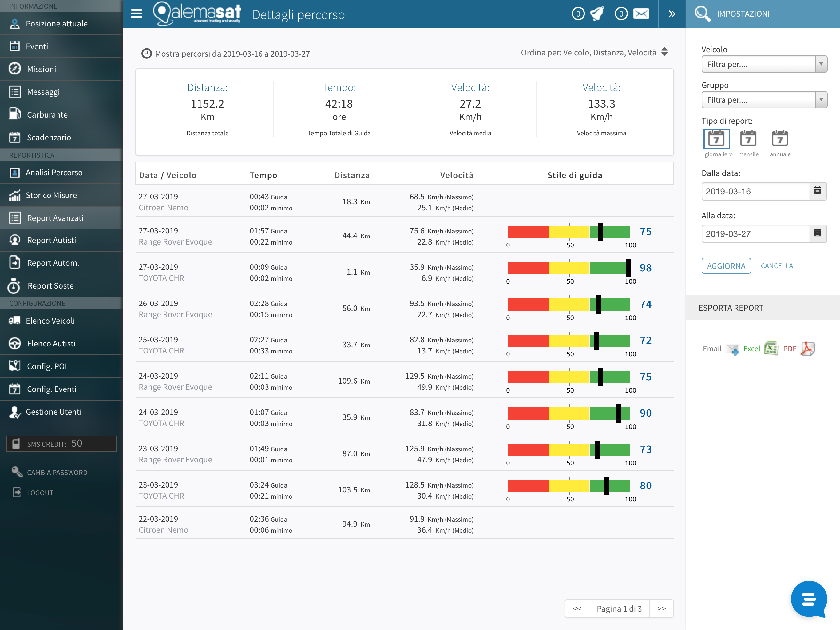Screen dimensions: 840x630
Task: Open the alerts rocket icon
Action: coord(597,14)
